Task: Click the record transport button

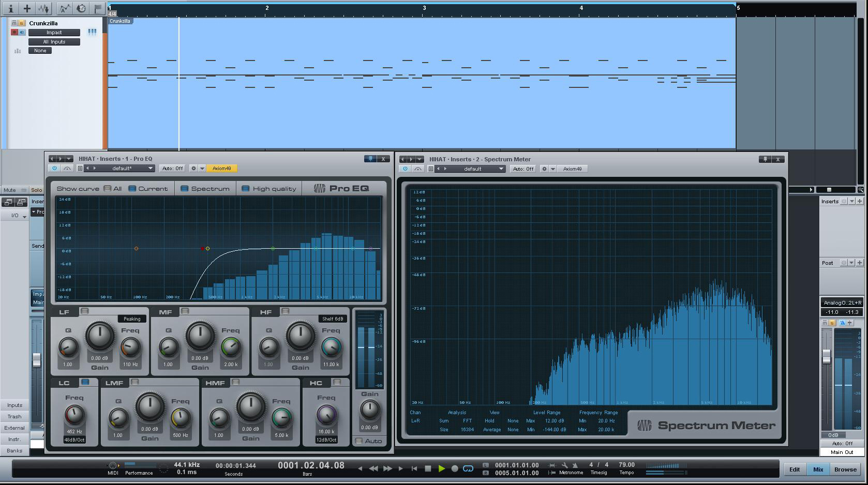Action: 455,468
